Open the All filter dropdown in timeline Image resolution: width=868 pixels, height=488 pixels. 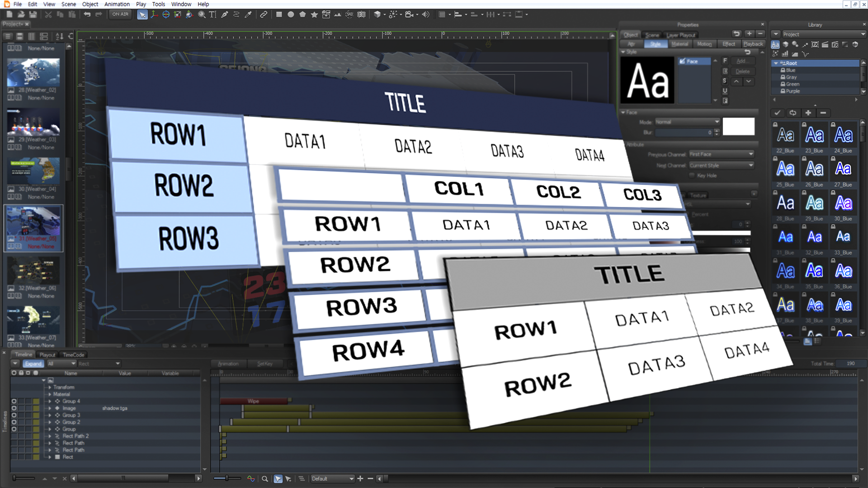(62, 364)
